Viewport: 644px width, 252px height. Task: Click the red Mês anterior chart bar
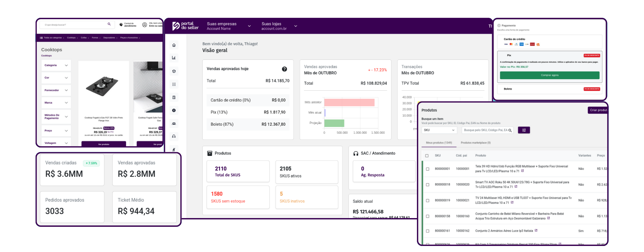coord(349,102)
